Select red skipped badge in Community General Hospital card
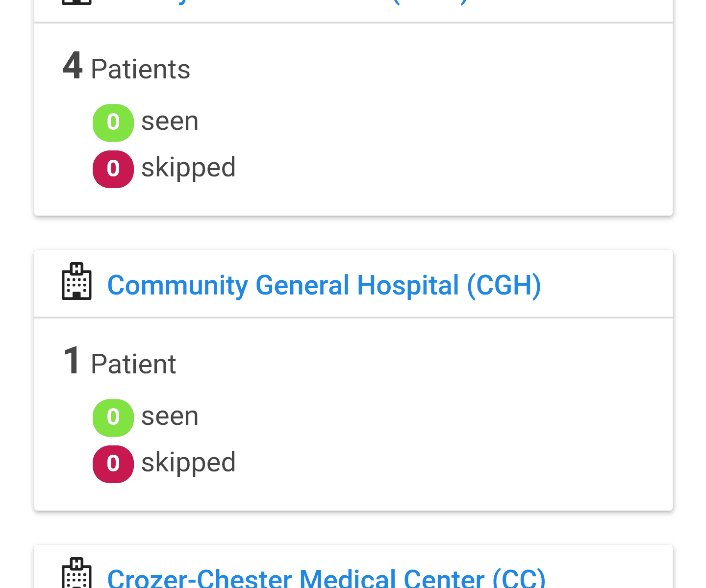Viewport: 706px width, 588px height. 113,464
